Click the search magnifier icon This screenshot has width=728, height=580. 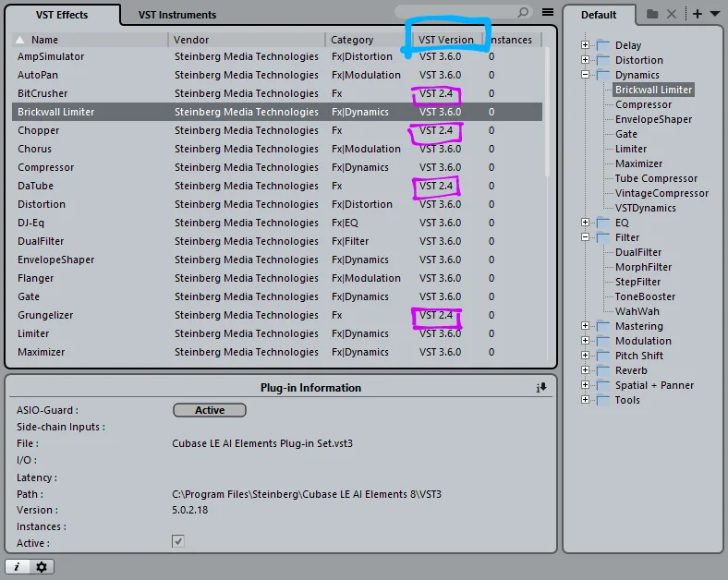point(523,13)
